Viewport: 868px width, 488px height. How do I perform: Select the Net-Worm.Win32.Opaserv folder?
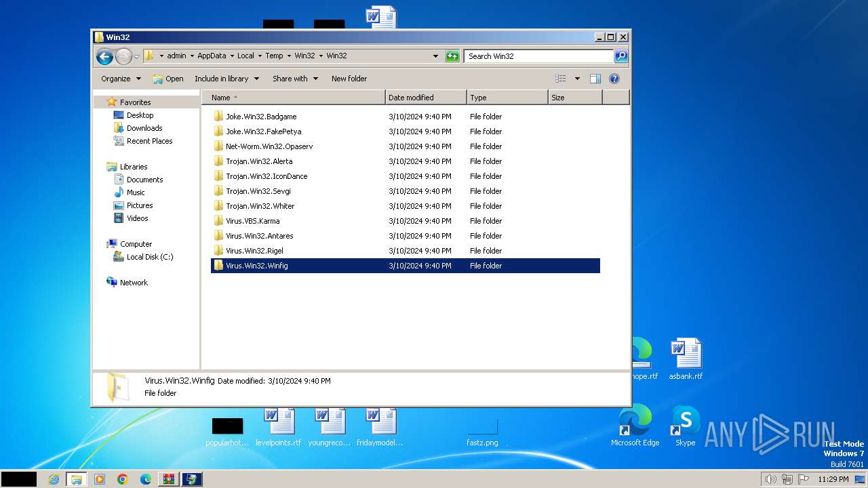click(405, 146)
